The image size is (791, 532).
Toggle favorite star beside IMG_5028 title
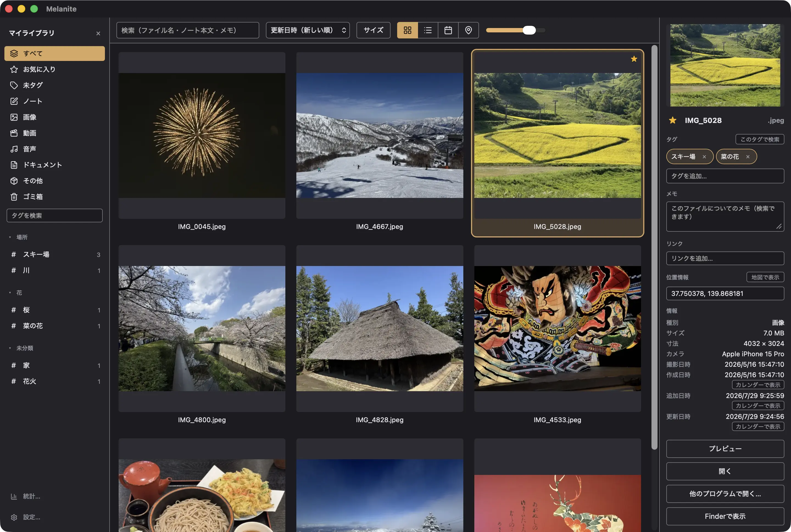(x=673, y=121)
